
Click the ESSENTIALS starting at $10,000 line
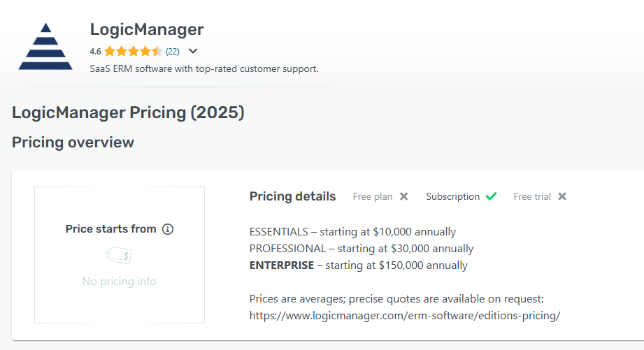(353, 232)
